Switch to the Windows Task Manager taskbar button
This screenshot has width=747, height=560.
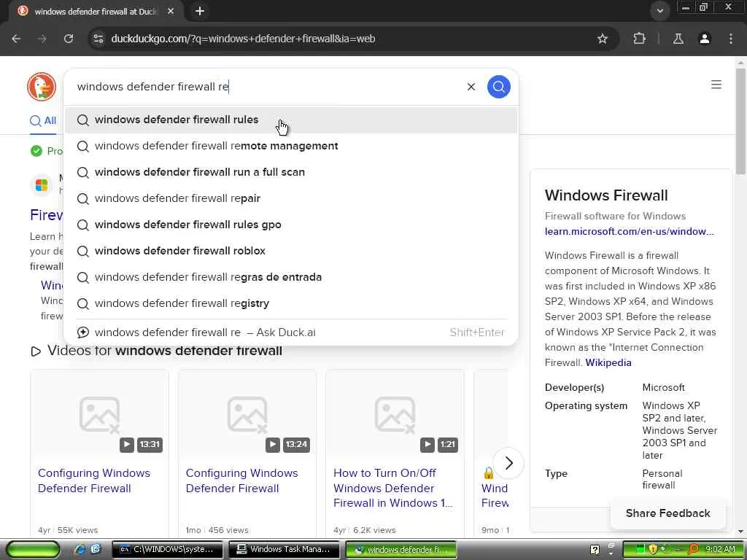(285, 550)
